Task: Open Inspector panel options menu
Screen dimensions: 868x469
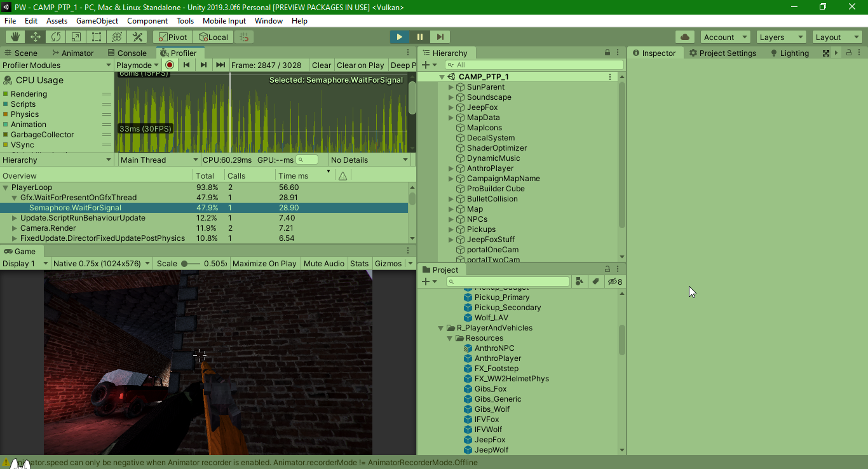Action: pyautogui.click(x=860, y=53)
